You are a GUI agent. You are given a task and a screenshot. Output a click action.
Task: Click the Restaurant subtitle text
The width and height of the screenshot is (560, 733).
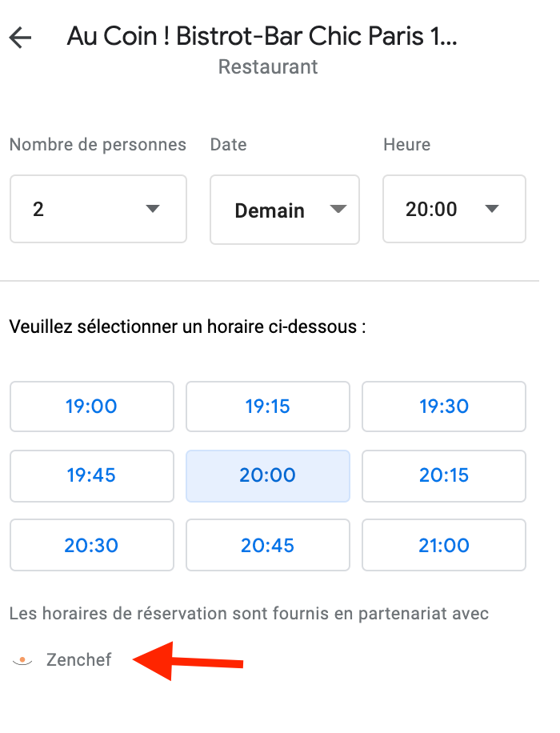(x=268, y=67)
